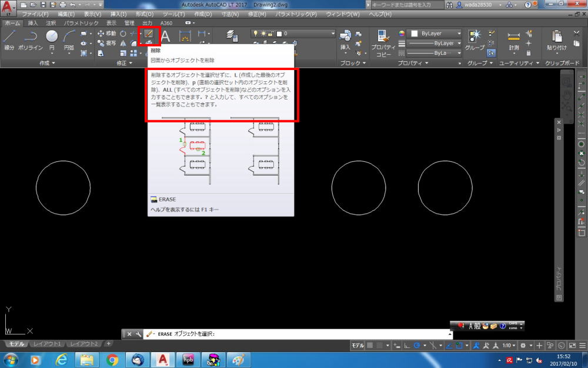Activate the 複写 copy tool
The width and height of the screenshot is (588, 368).
tap(107, 43)
